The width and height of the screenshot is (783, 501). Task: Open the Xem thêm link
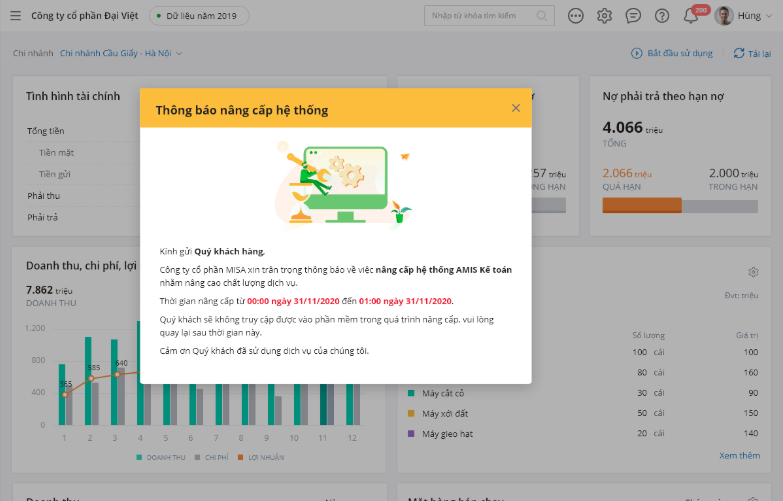(x=739, y=455)
